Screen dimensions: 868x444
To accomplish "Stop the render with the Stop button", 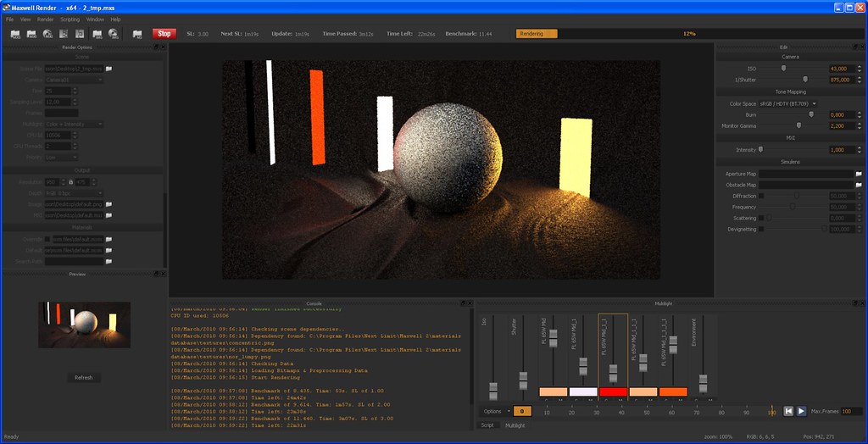I will (164, 34).
